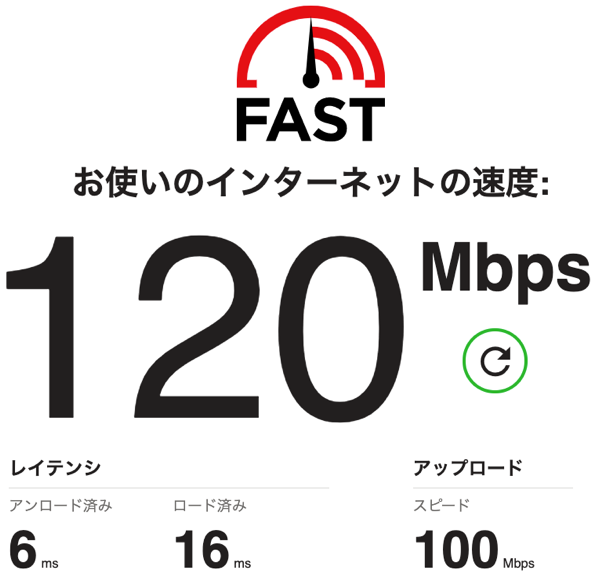The height and width of the screenshot is (578, 599).
Task: Click the small Mbps unit beside 100
Action: point(518,564)
